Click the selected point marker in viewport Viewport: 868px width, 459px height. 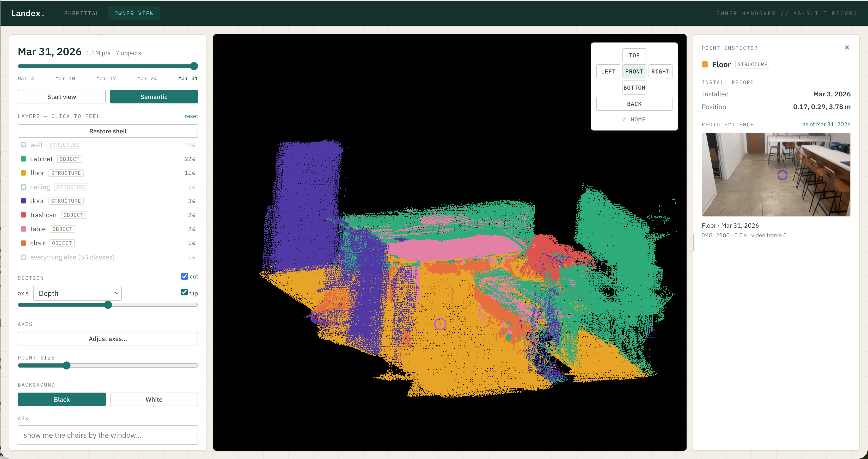click(x=440, y=324)
